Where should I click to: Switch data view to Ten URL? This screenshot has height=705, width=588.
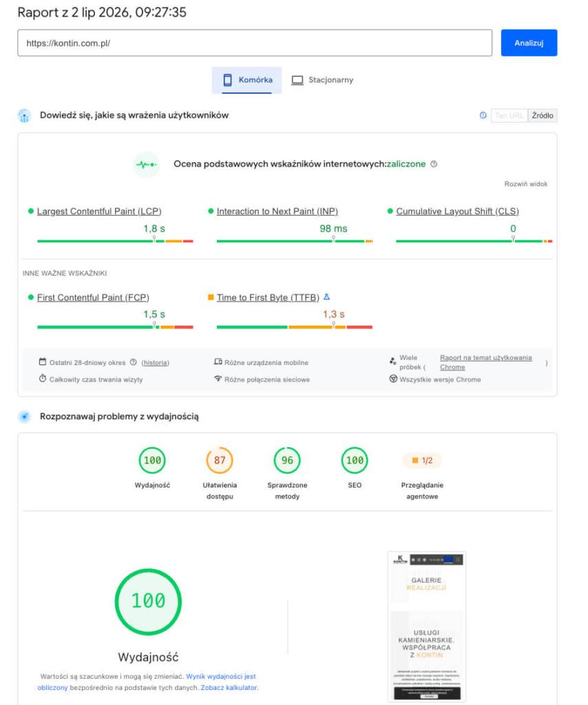(x=510, y=116)
